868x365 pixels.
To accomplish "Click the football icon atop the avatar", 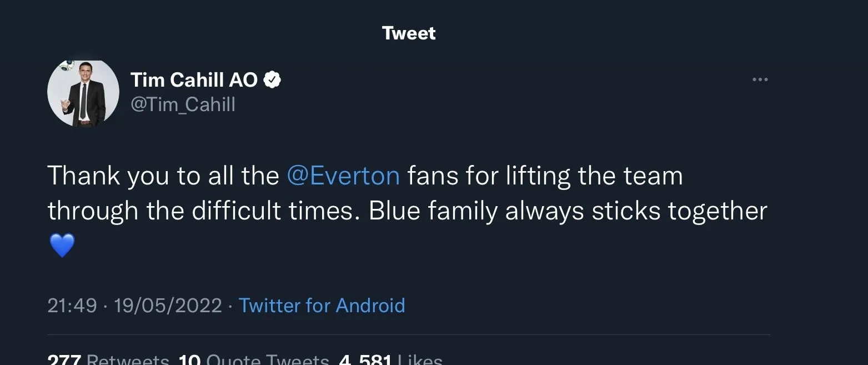I will coord(67,65).
